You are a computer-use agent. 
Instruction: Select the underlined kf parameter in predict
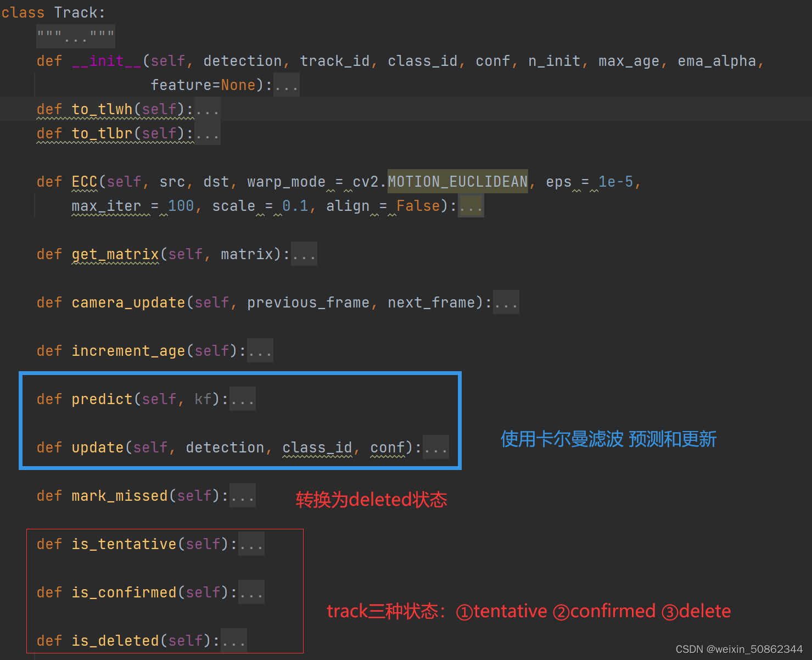tap(203, 399)
